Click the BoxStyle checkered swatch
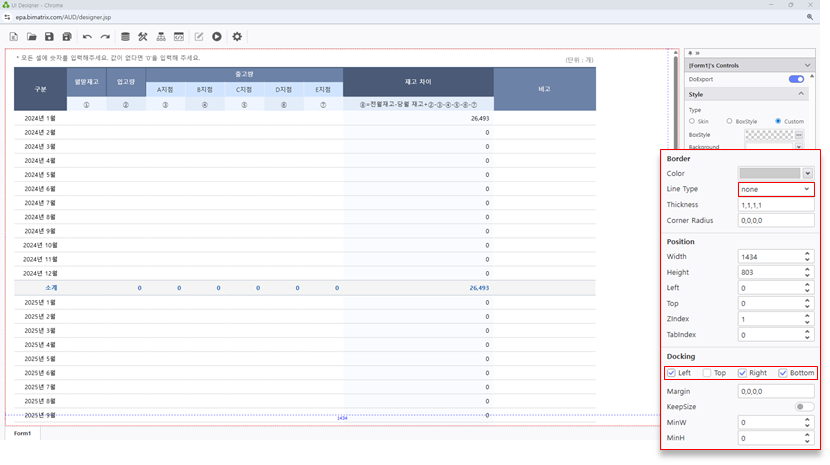830x465 pixels. click(x=769, y=135)
